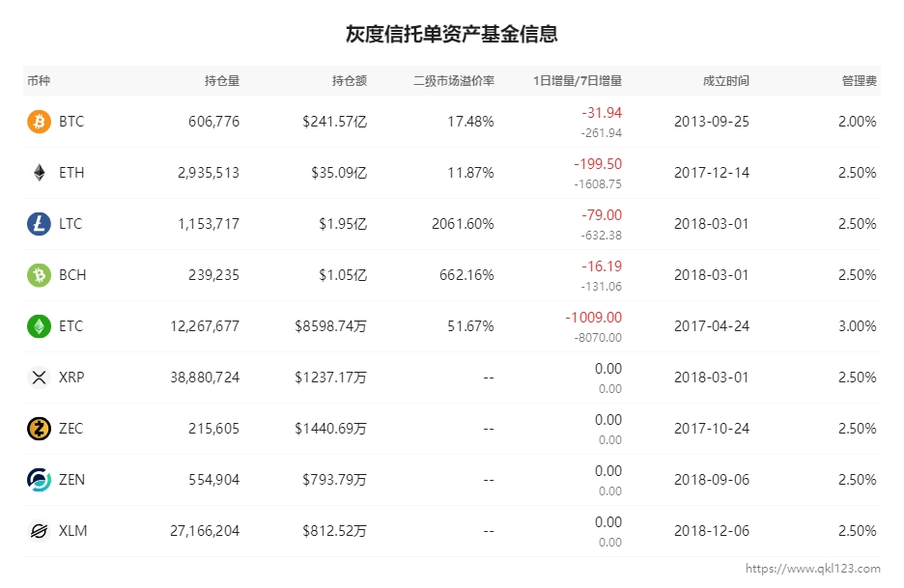Click the 2018-12-06 founding date
The image size is (904, 588).
712,531
